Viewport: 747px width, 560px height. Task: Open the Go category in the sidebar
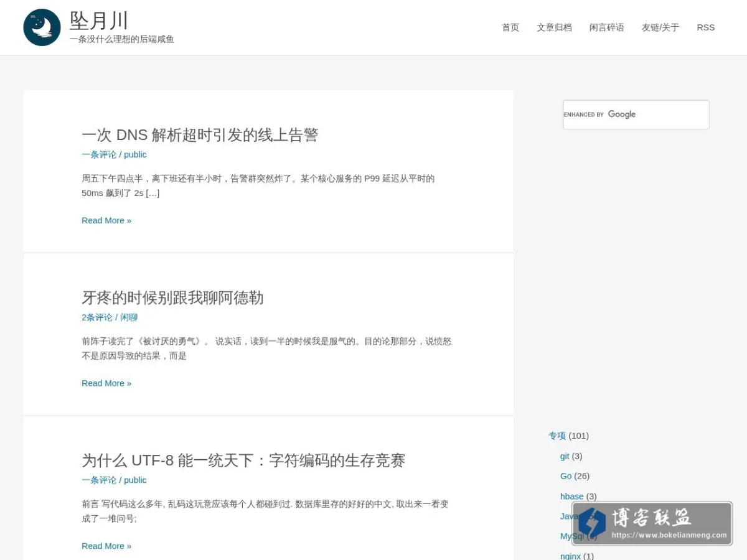click(566, 476)
